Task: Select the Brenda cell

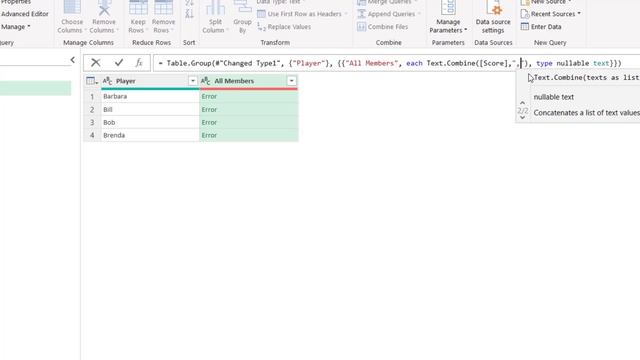Action: (150, 135)
